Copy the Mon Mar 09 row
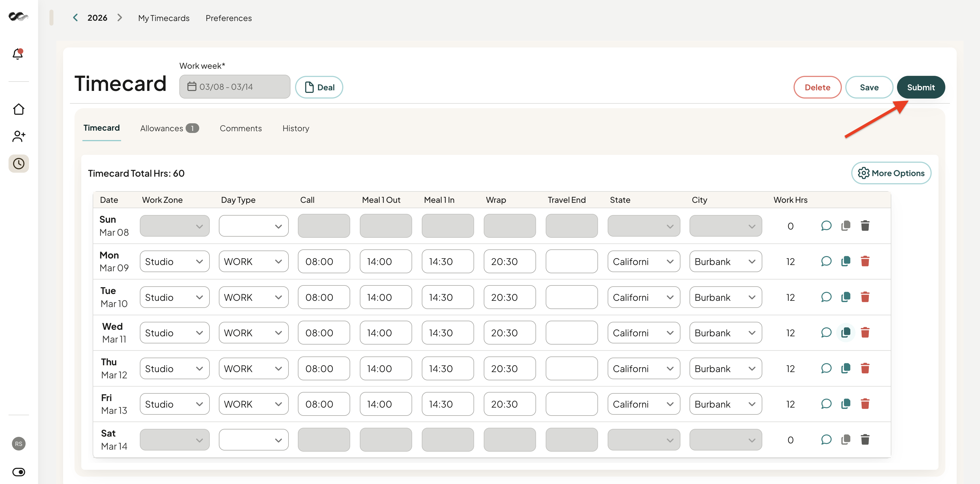The width and height of the screenshot is (980, 484). tap(846, 261)
